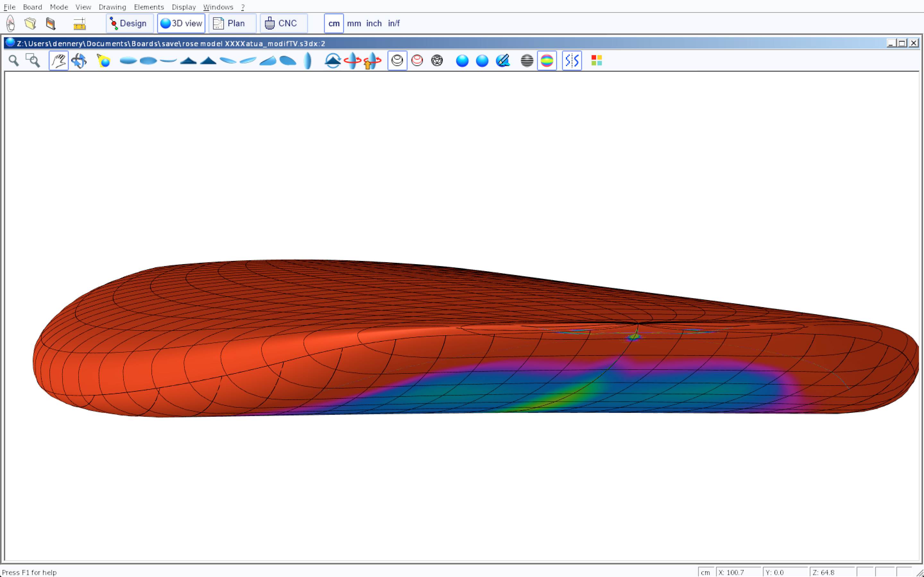The height and width of the screenshot is (577, 924).
Task: Switch to CNC mode
Action: click(x=283, y=23)
